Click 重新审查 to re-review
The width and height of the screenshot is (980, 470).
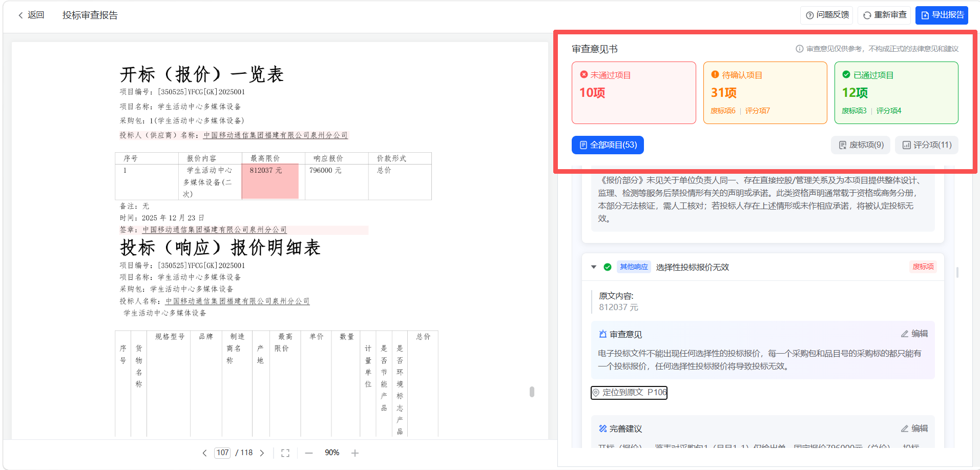tap(885, 15)
